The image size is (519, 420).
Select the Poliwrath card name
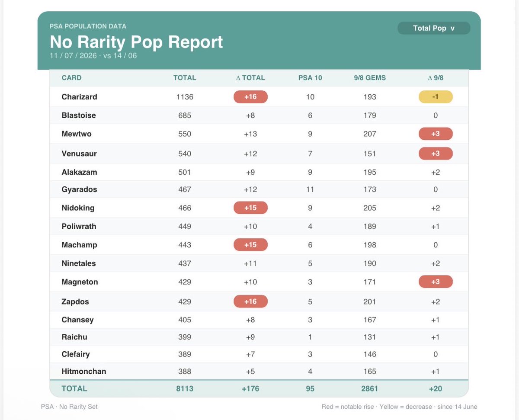[79, 226]
